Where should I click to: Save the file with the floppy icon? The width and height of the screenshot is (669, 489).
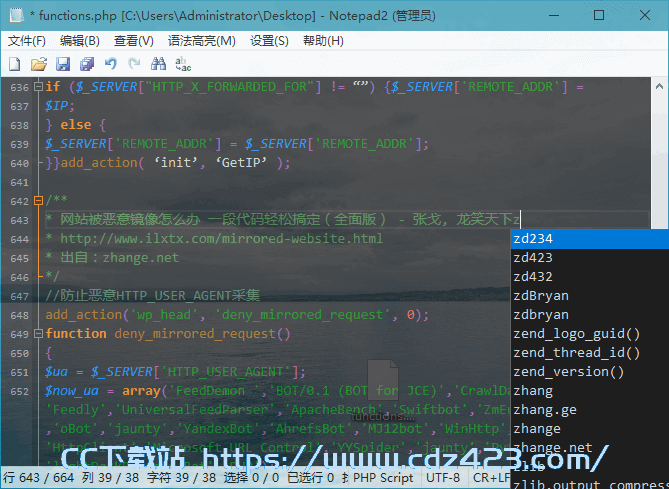pyautogui.click(x=63, y=64)
